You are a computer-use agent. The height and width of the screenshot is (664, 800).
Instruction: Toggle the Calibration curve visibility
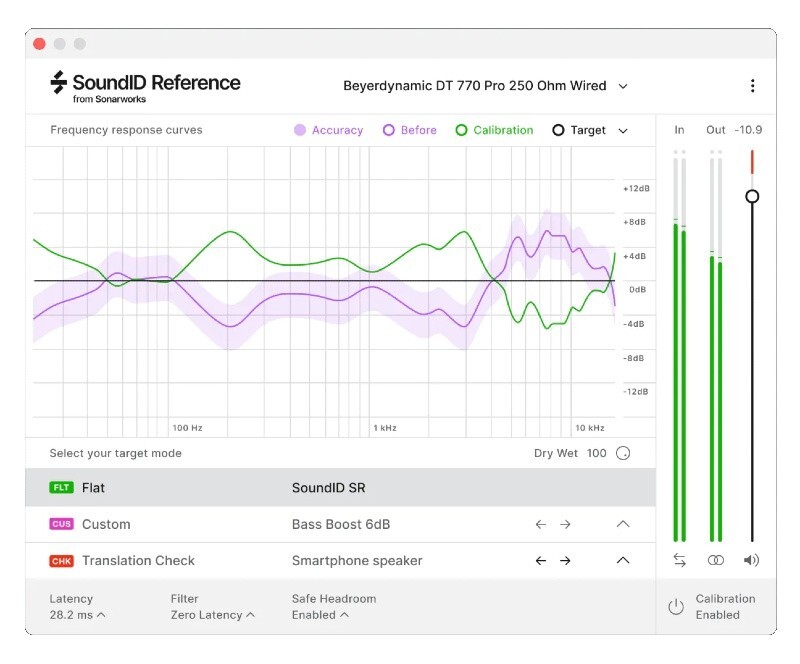495,130
